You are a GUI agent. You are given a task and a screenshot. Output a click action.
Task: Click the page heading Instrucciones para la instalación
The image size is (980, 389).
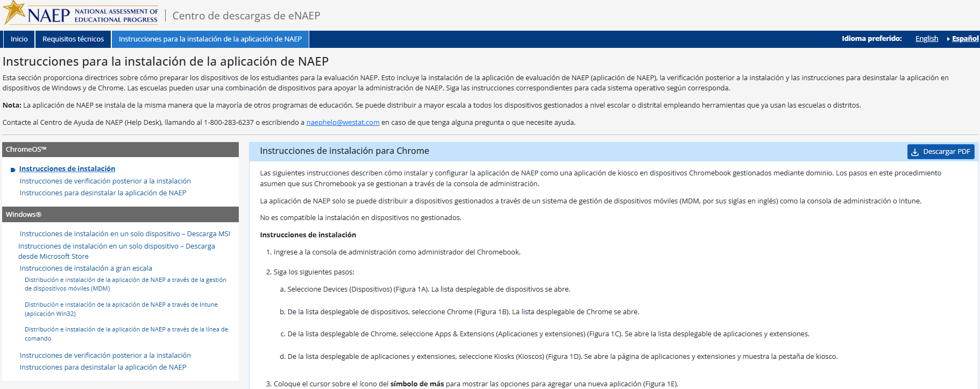coord(166,62)
